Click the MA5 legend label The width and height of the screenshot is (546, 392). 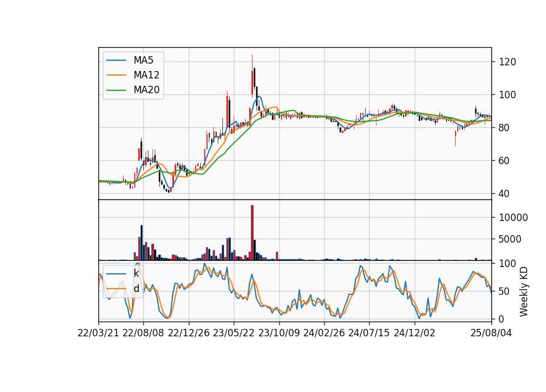click(x=143, y=60)
